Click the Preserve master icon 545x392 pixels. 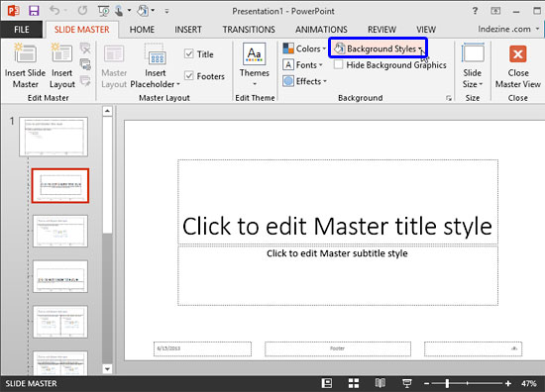(85, 80)
